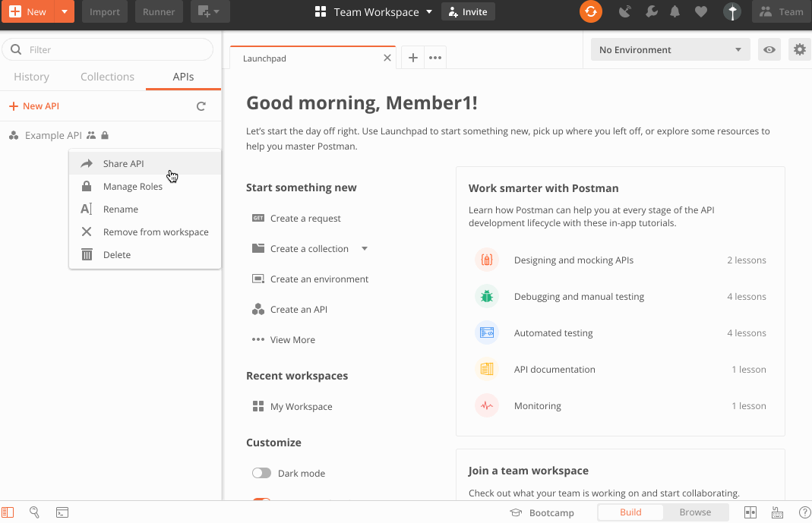812x523 pixels.
Task: Expand the New button dropdown arrow
Action: [65, 11]
